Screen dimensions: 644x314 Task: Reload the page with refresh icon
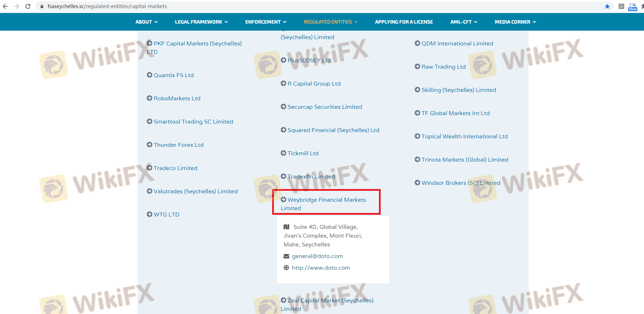(28, 6)
